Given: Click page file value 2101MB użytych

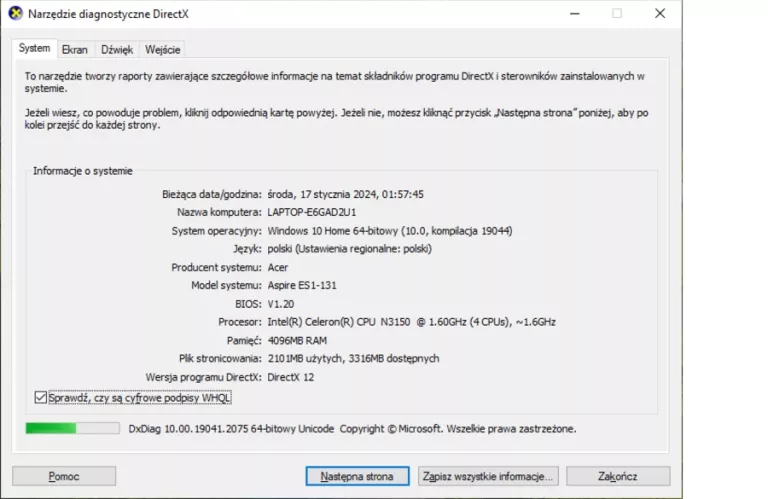Looking at the screenshot, I should (353, 358).
